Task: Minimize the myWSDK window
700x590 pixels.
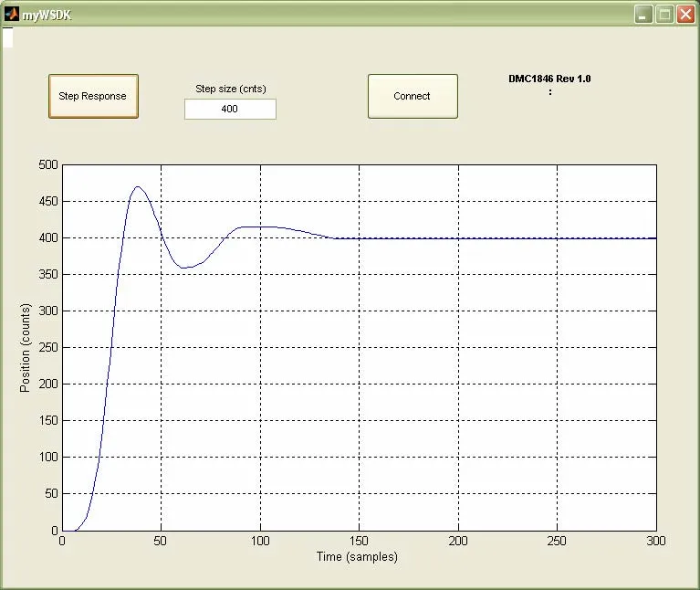Action: click(643, 15)
